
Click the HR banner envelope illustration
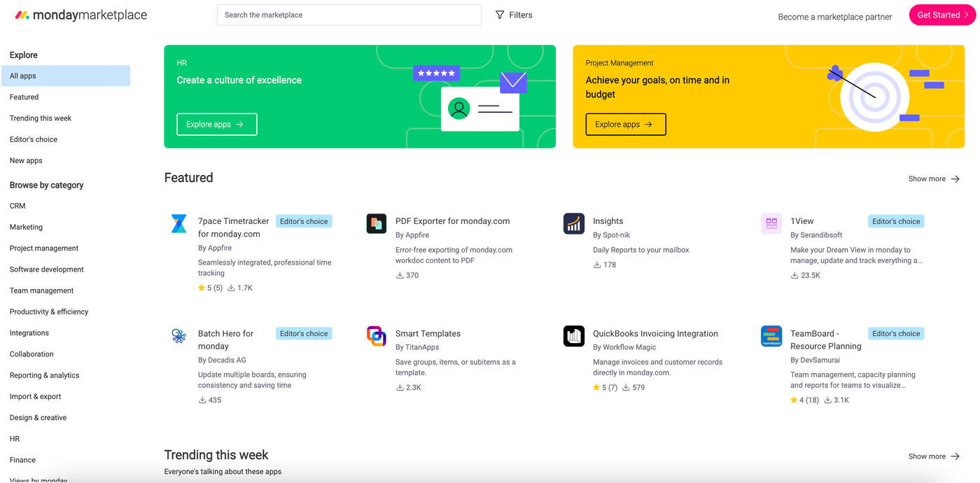[x=513, y=83]
